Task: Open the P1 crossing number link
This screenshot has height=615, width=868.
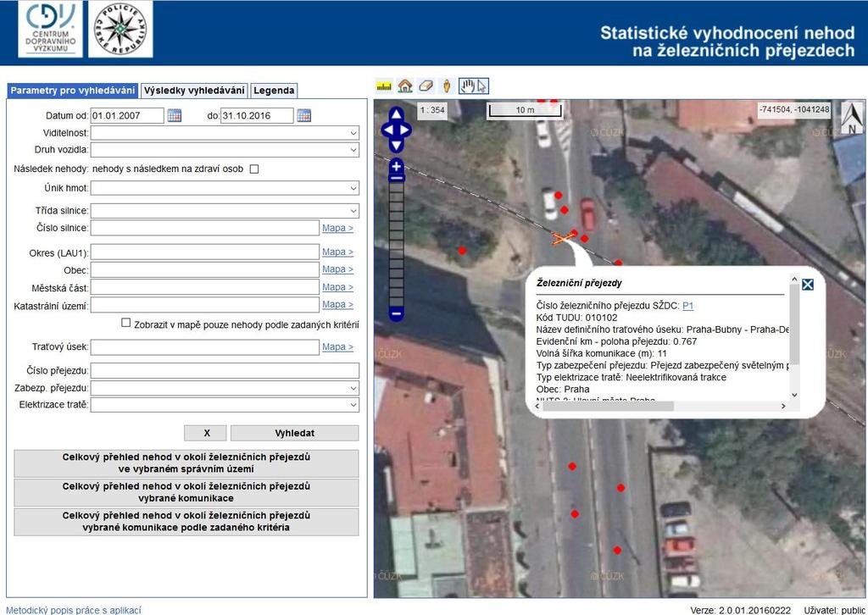Action: tap(688, 306)
